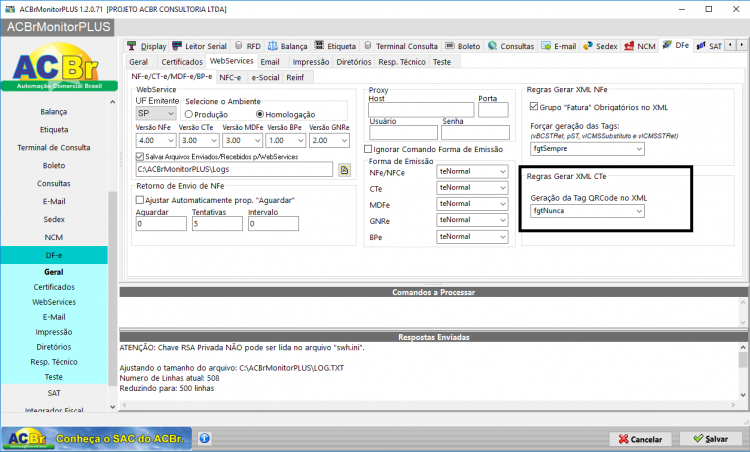The width and height of the screenshot is (750, 452).
Task: Open the NCM tab icon
Action: pyautogui.click(x=629, y=46)
